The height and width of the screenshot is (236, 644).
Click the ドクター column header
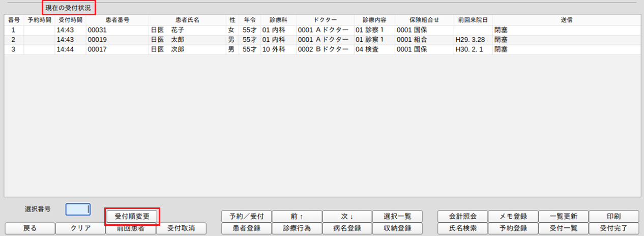325,20
